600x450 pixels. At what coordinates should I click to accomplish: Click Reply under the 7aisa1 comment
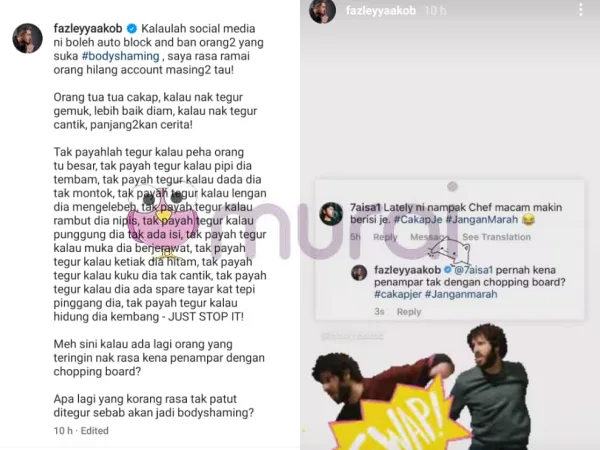pos(385,237)
